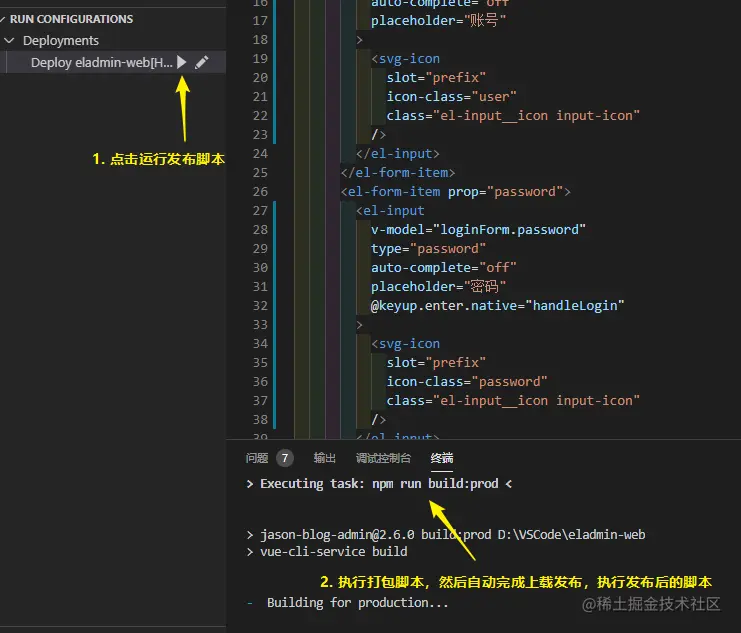Image resolution: width=741 pixels, height=633 pixels.
Task: Click auto-complete="off" on line 30
Action: (444, 268)
